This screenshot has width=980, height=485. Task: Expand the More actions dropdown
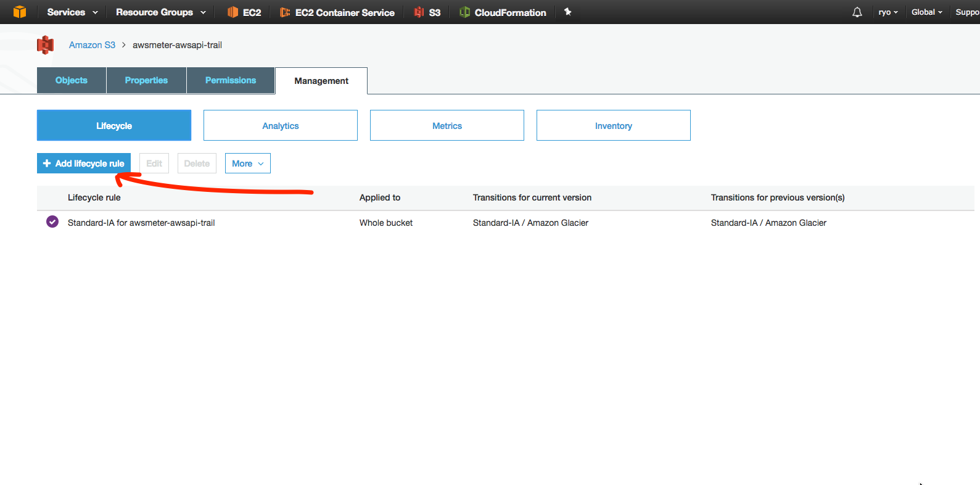(248, 164)
